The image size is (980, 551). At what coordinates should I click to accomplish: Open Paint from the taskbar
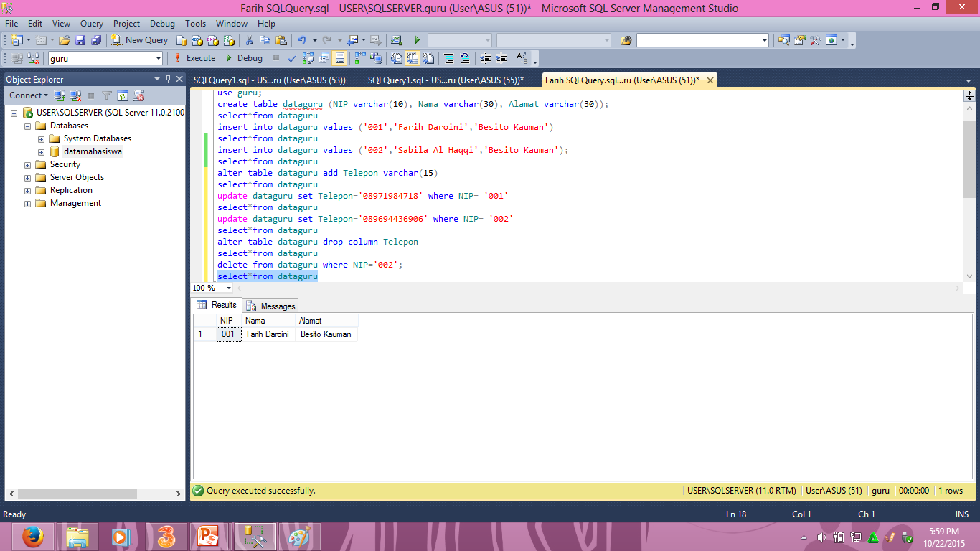300,536
